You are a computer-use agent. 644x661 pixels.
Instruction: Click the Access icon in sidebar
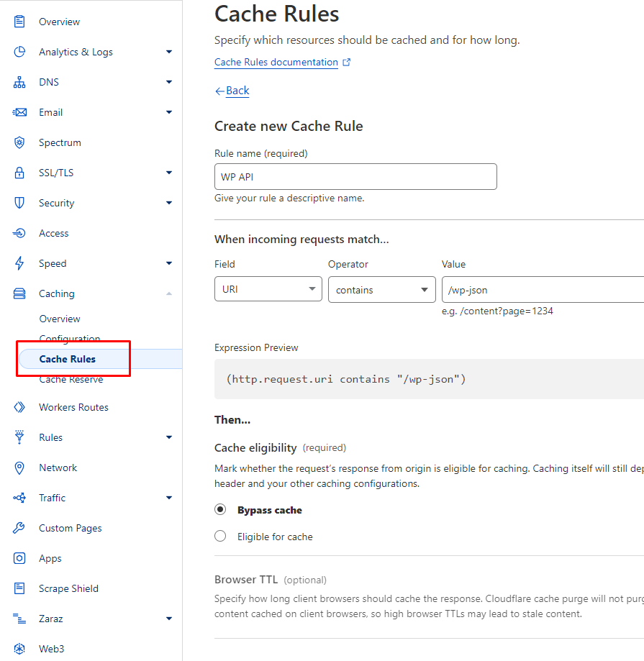tap(19, 233)
